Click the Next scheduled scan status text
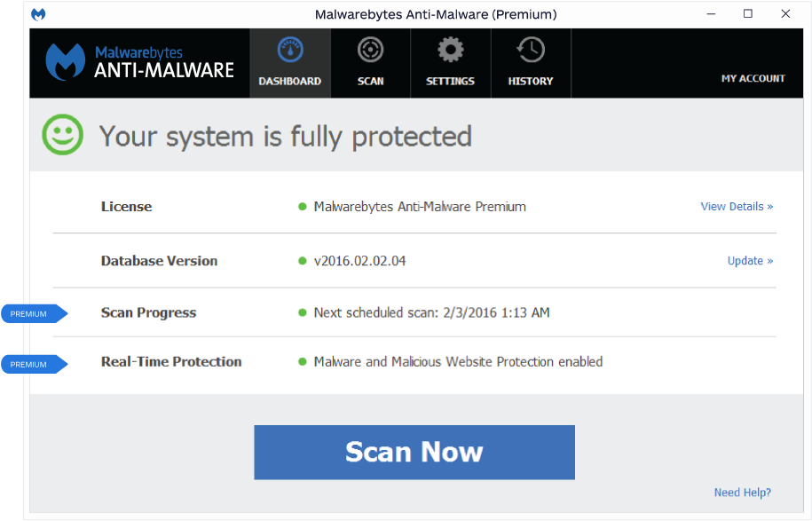Viewport: 812px width, 521px height. (431, 312)
